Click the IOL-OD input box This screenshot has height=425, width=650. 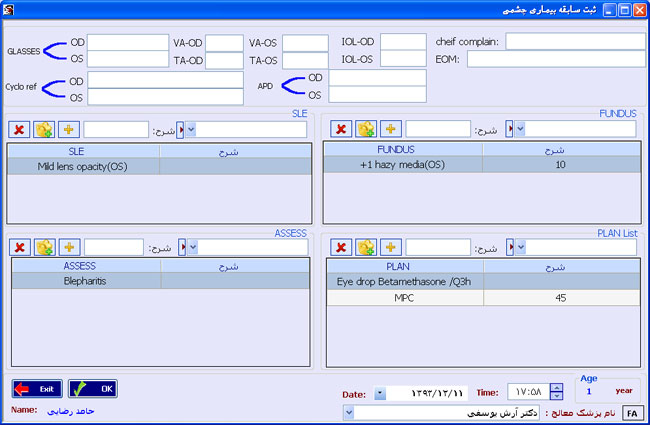403,41
